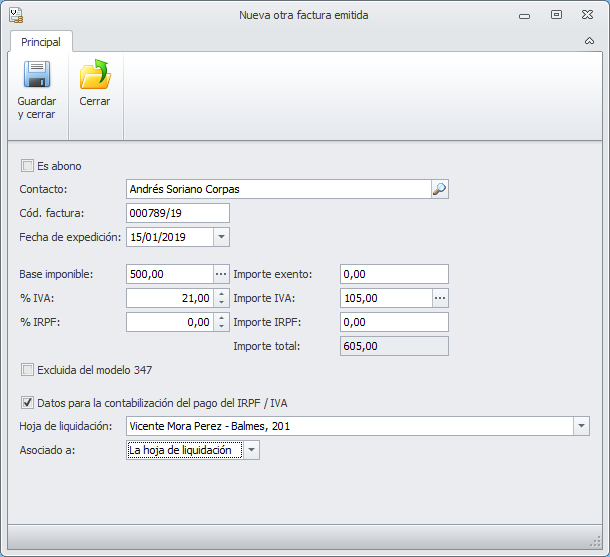Decrease % IRPF with down arrow
The image size is (610, 557).
point(221,326)
